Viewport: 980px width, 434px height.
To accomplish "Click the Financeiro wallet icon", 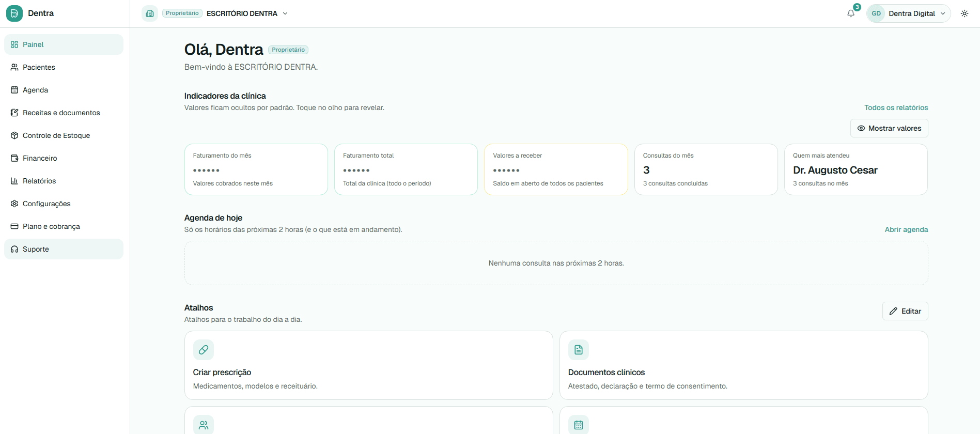I will click(14, 158).
